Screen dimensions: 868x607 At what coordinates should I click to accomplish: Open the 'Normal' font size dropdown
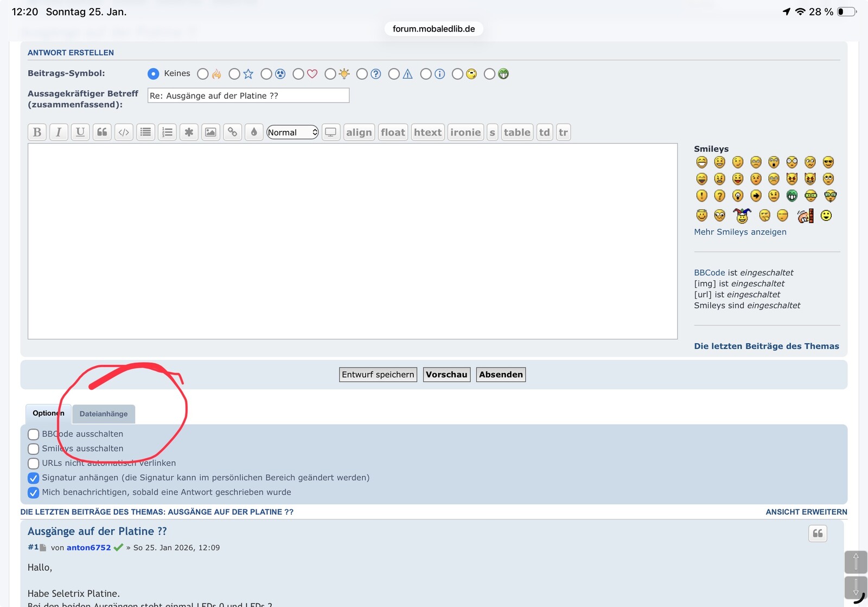click(x=292, y=132)
